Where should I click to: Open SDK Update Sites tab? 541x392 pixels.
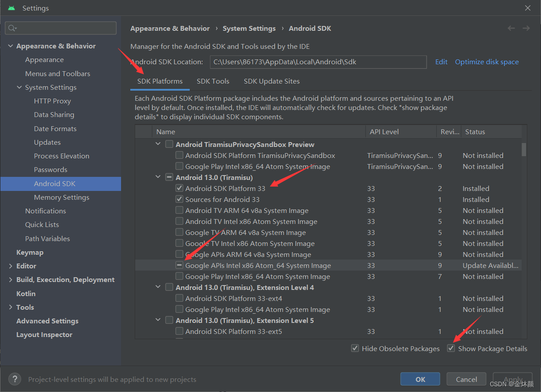point(272,81)
